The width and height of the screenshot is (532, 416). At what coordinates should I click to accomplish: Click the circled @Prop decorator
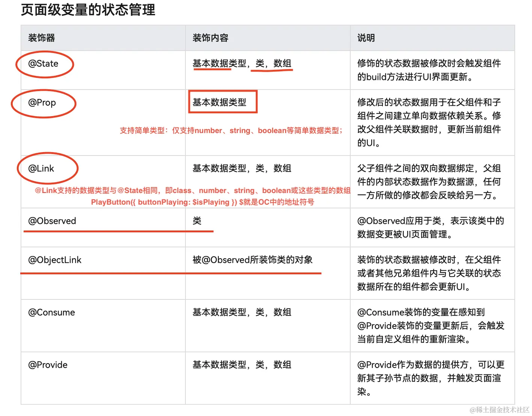tap(42, 103)
